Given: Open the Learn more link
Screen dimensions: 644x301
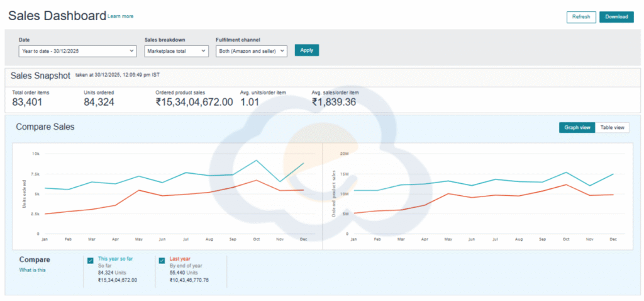Looking at the screenshot, I should pos(121,16).
